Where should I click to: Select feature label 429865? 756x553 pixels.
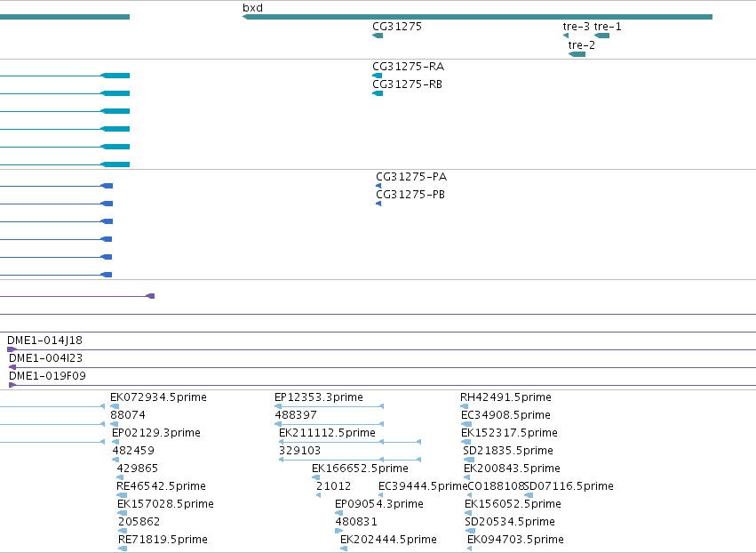(x=138, y=468)
